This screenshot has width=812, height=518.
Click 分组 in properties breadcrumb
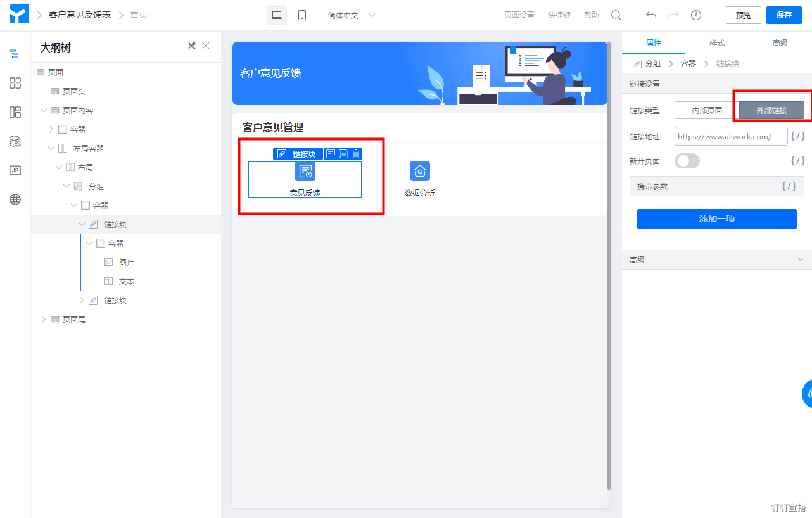(x=653, y=64)
